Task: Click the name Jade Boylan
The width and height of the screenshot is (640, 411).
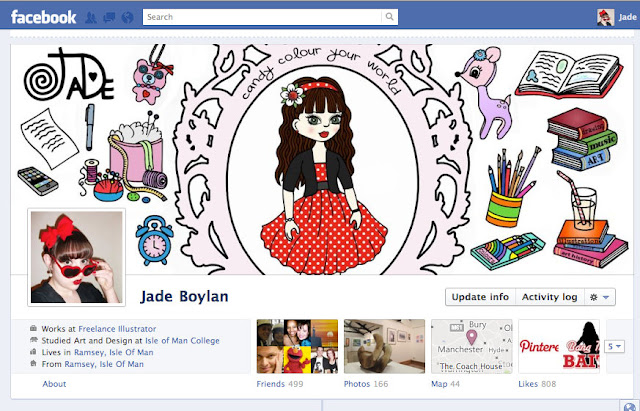Action: point(184,296)
